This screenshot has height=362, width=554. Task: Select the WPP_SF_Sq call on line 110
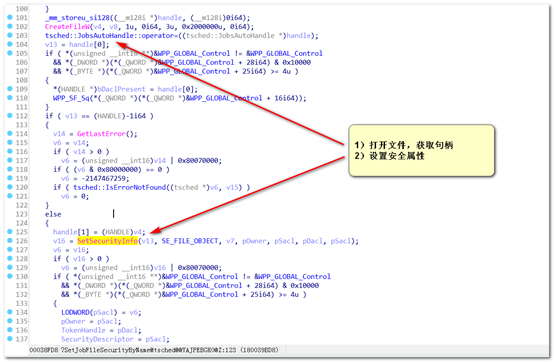(71, 98)
